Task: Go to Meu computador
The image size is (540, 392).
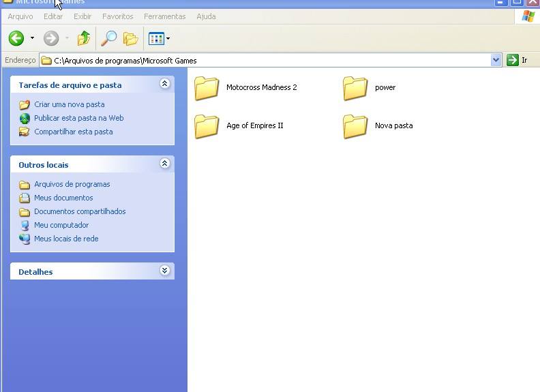Action: [x=61, y=225]
